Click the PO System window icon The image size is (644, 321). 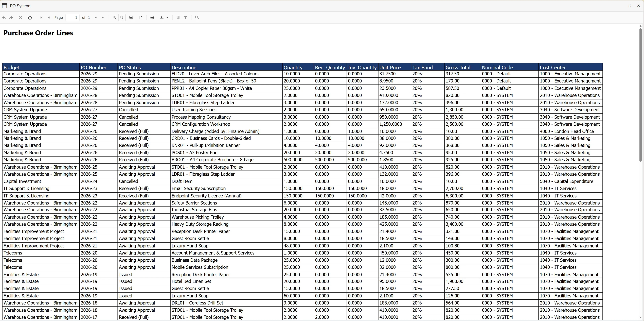click(5, 6)
